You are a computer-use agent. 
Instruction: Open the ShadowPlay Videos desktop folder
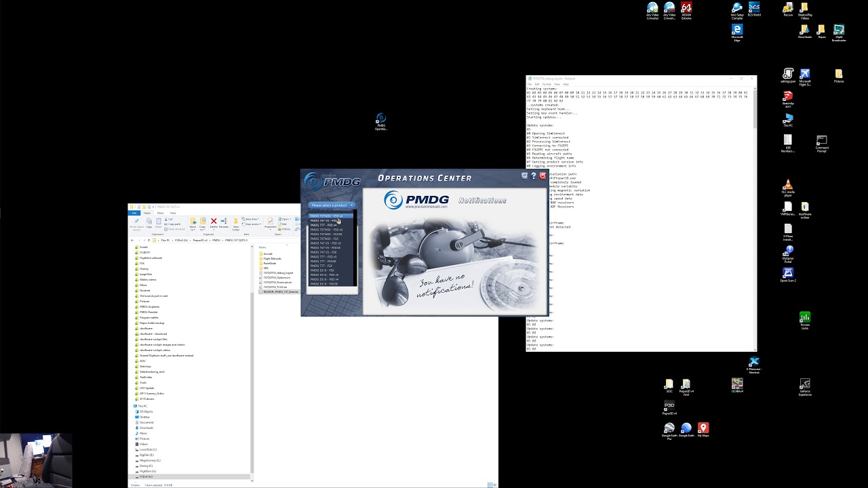(x=805, y=12)
